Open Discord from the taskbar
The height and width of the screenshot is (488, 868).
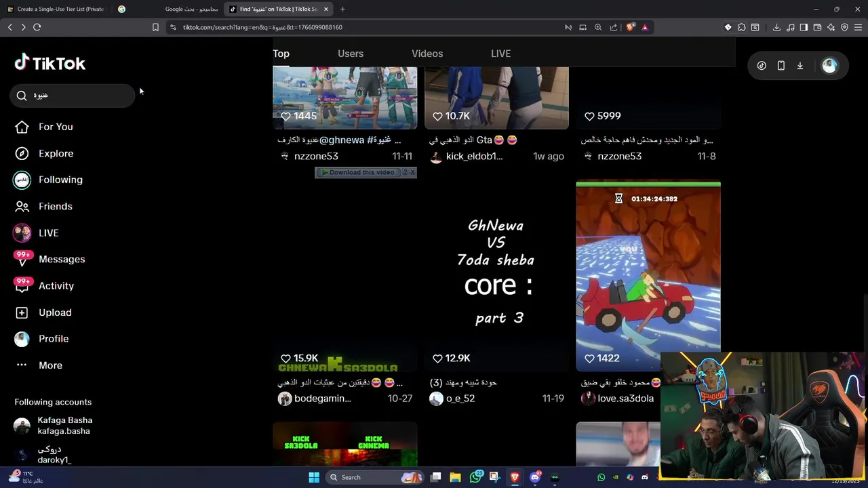tap(534, 477)
